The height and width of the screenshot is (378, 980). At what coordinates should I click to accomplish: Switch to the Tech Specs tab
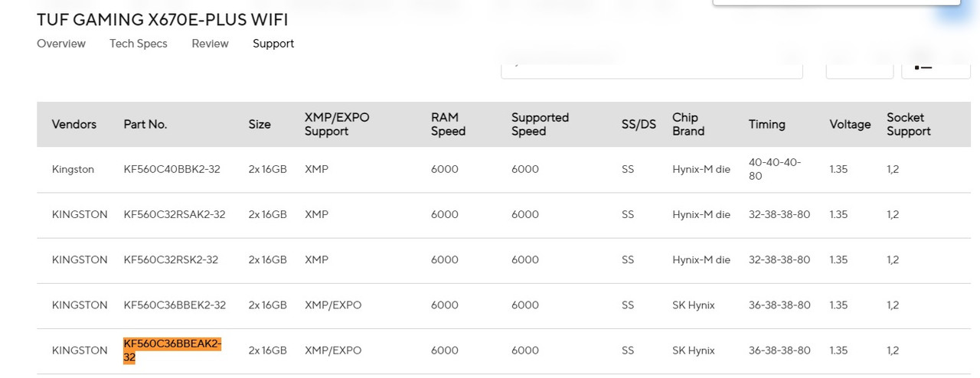click(x=139, y=44)
